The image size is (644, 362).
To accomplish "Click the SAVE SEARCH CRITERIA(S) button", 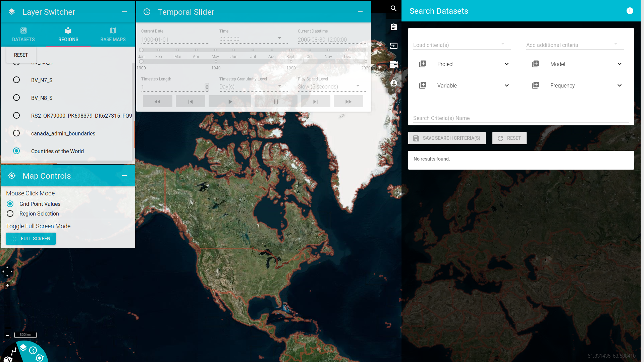I will coord(447,138).
